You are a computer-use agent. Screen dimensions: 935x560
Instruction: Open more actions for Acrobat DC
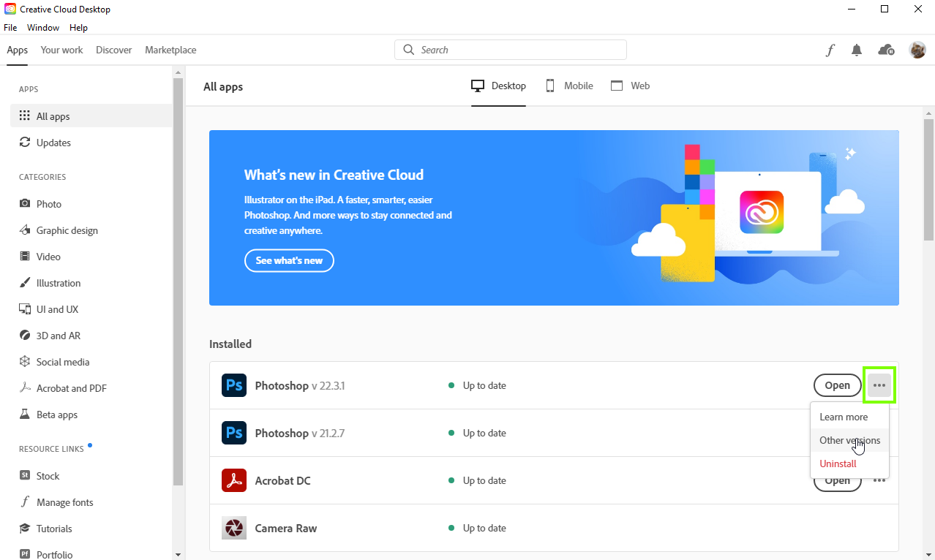pyautogui.click(x=879, y=480)
